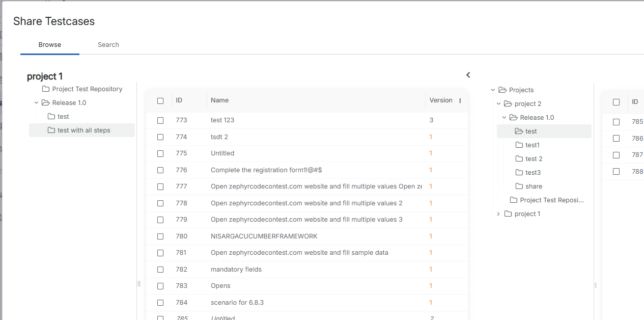Click folder icon of 'test with all steps'
This screenshot has width=644, height=320.
pyautogui.click(x=51, y=130)
